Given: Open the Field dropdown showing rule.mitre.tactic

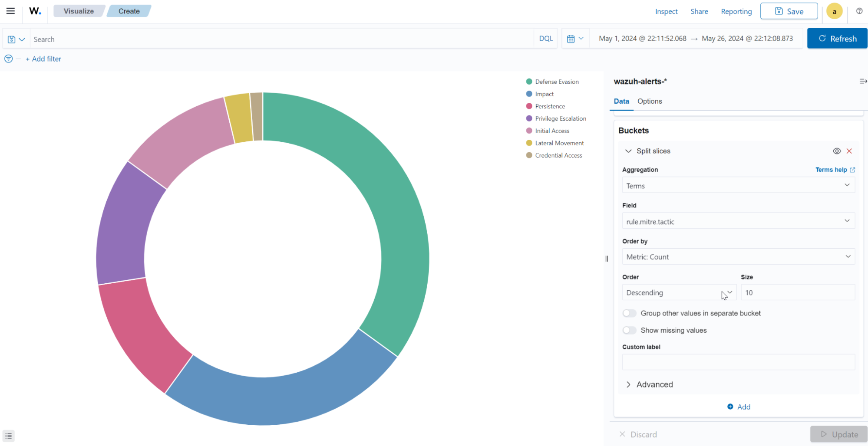Looking at the screenshot, I should [x=738, y=221].
